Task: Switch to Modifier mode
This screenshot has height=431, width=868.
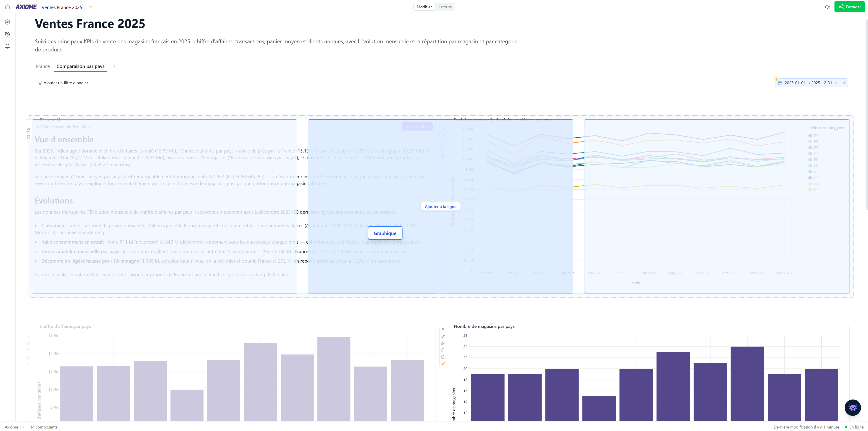Action: [x=424, y=7]
